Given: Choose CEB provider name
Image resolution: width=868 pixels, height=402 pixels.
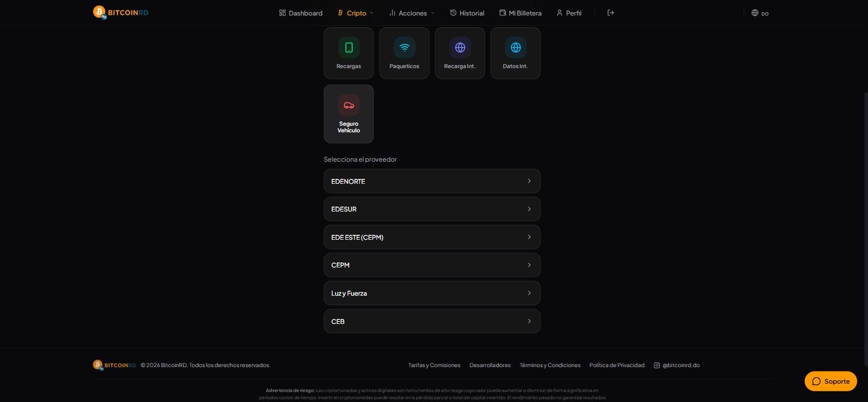Looking at the screenshot, I should (338, 322).
